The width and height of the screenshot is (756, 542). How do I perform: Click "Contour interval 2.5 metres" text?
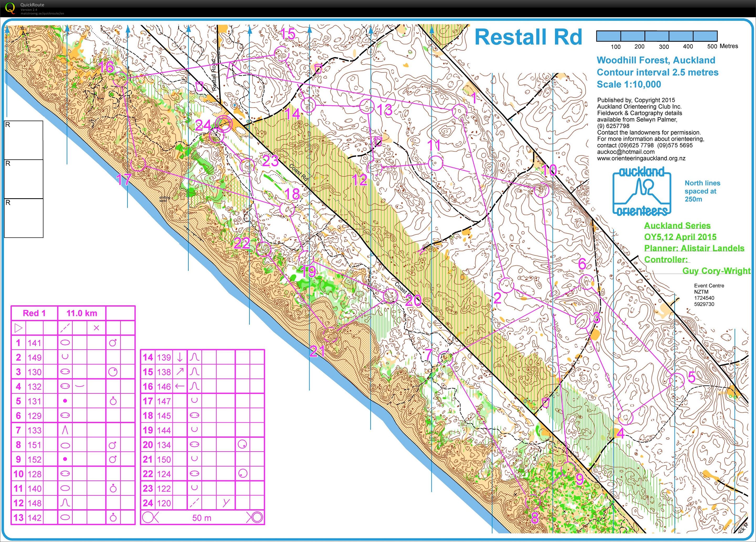pyautogui.click(x=657, y=72)
